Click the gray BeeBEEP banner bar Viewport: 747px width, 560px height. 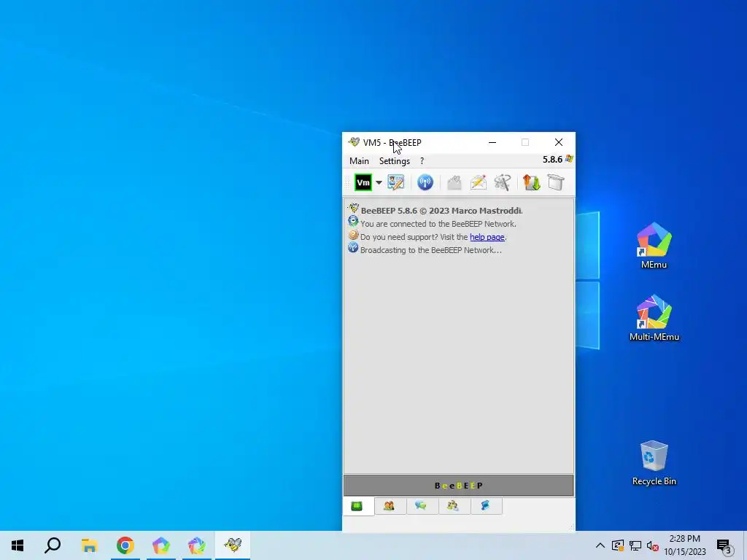pos(458,486)
